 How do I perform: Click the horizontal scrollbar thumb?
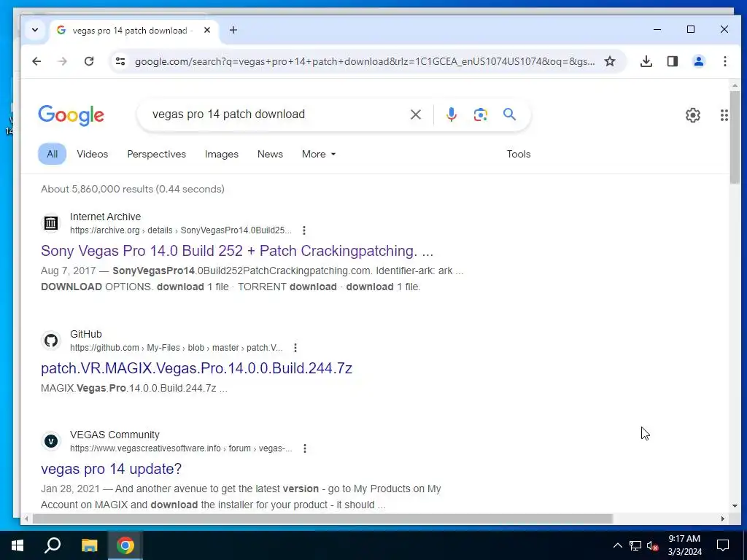coord(322,518)
